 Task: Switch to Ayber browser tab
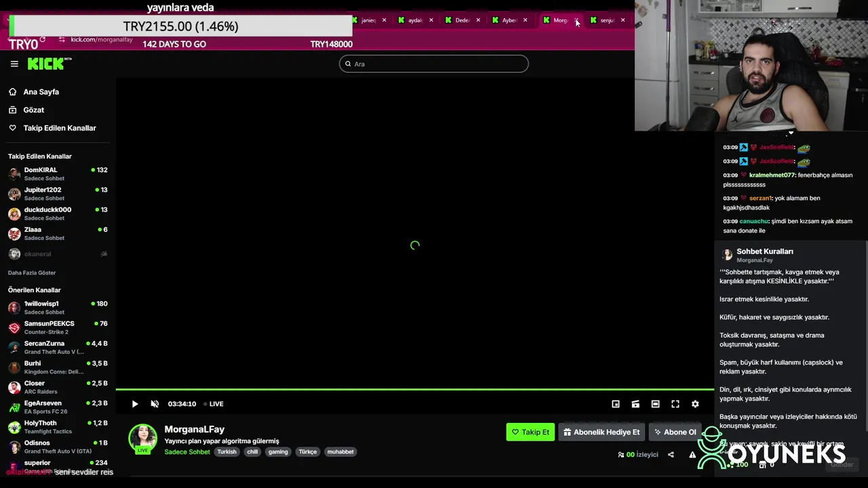coord(509,20)
